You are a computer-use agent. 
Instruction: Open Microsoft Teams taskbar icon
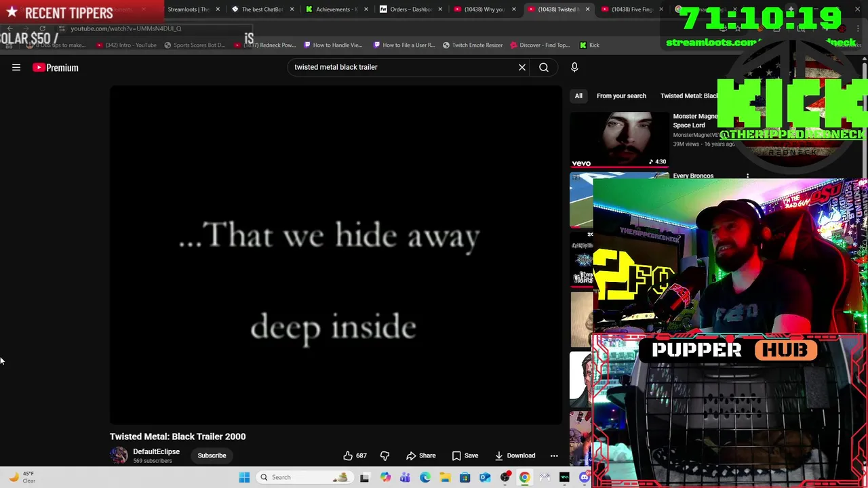(x=405, y=477)
